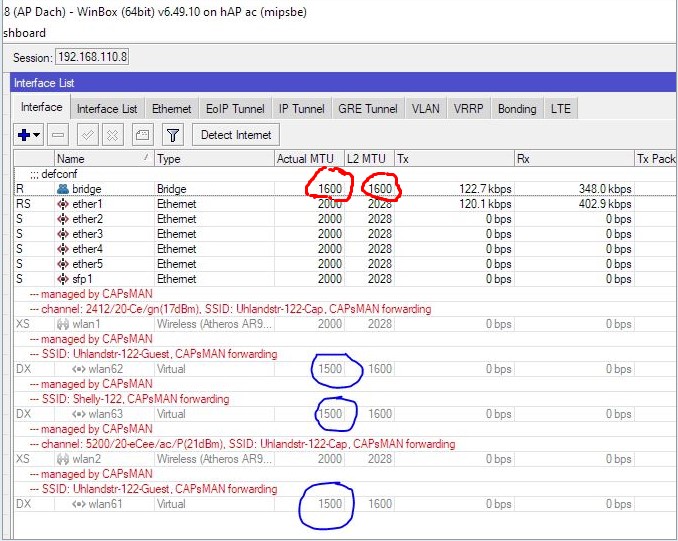
Task: Click the bridge Tx value 122.7 kbps
Action: [x=485, y=189]
